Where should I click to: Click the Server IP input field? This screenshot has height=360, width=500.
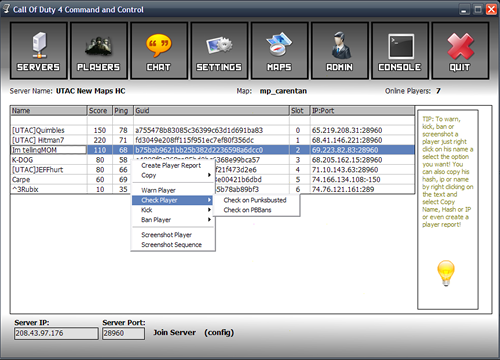pos(56,333)
